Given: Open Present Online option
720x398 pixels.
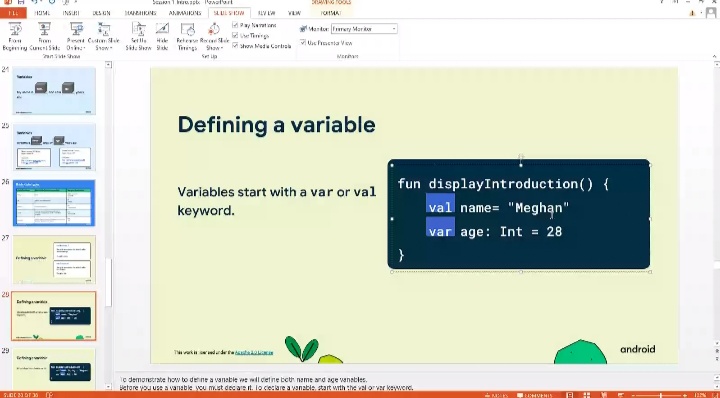Looking at the screenshot, I should [76, 37].
